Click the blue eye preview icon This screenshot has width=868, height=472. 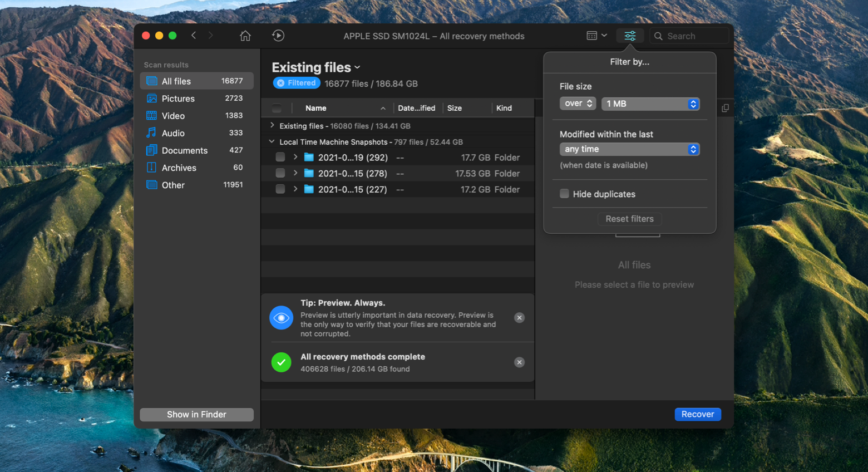(x=282, y=318)
